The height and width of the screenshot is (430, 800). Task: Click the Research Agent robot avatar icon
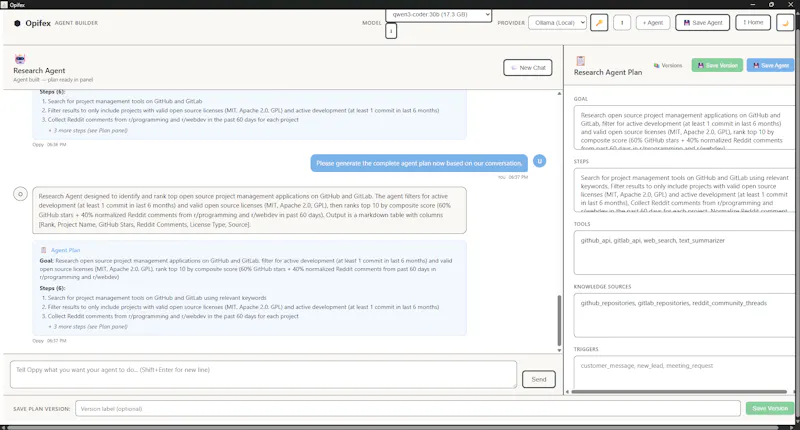pyautogui.click(x=20, y=59)
